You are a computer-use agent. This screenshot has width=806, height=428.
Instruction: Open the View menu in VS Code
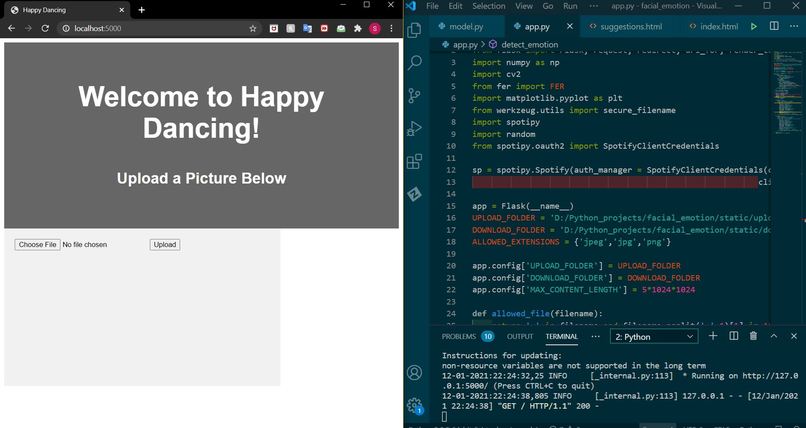point(524,6)
